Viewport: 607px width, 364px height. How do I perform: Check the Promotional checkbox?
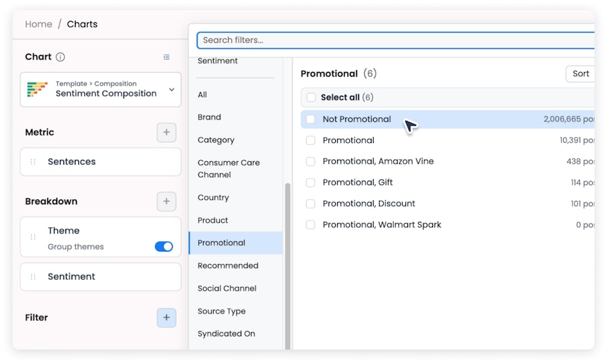310,140
